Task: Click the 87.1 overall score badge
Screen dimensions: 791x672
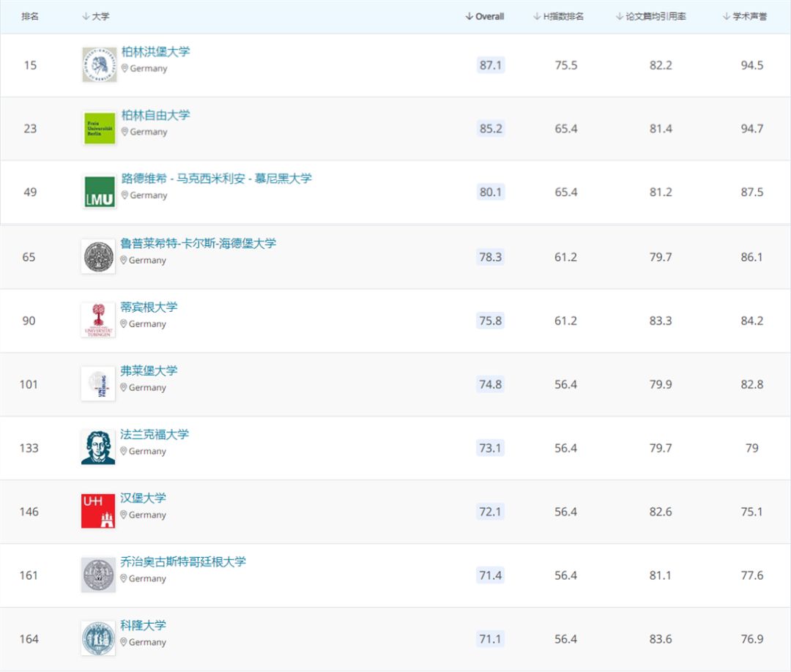Action: pyautogui.click(x=491, y=65)
